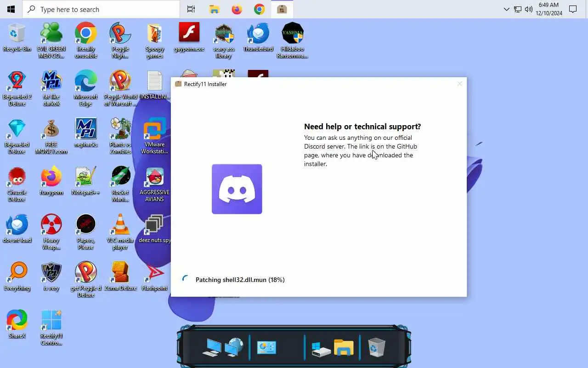Viewport: 588px width, 368px height.
Task: Open the Notepad++ desktop shortcut
Action: point(86,181)
